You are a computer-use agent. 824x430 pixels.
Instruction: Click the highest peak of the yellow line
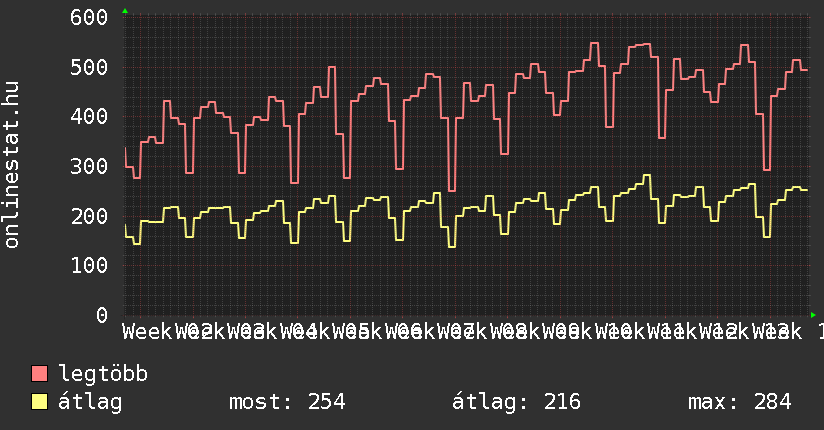pyautogui.click(x=647, y=176)
